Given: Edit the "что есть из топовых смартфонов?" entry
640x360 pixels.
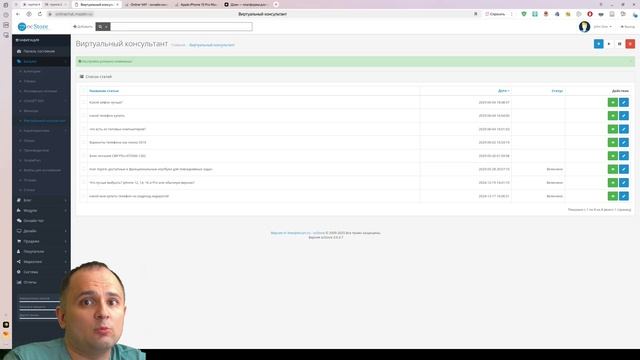Looking at the screenshot, I should pos(624,129).
